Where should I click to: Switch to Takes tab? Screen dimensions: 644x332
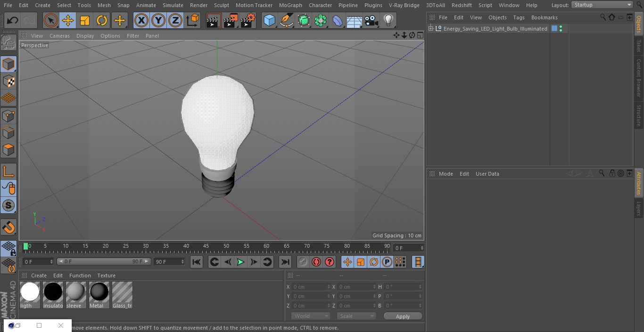click(639, 46)
